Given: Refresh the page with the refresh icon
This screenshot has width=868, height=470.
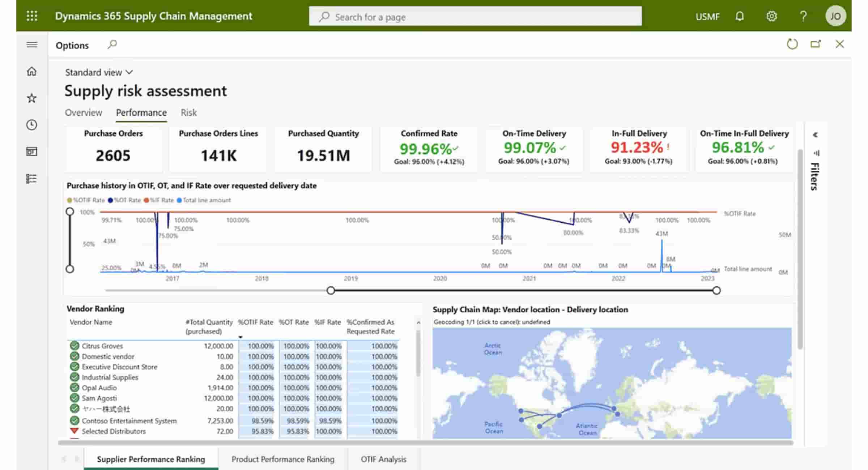Looking at the screenshot, I should (792, 44).
